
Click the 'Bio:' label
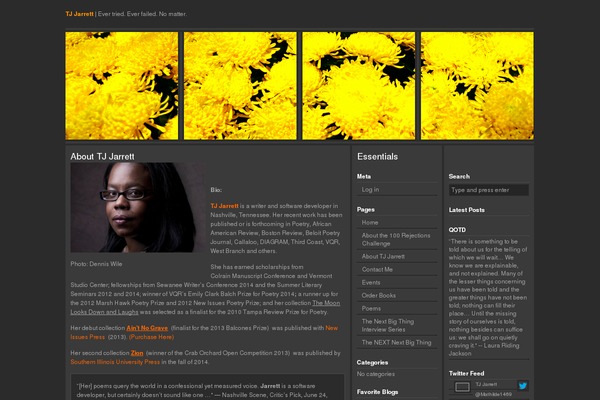(x=216, y=190)
